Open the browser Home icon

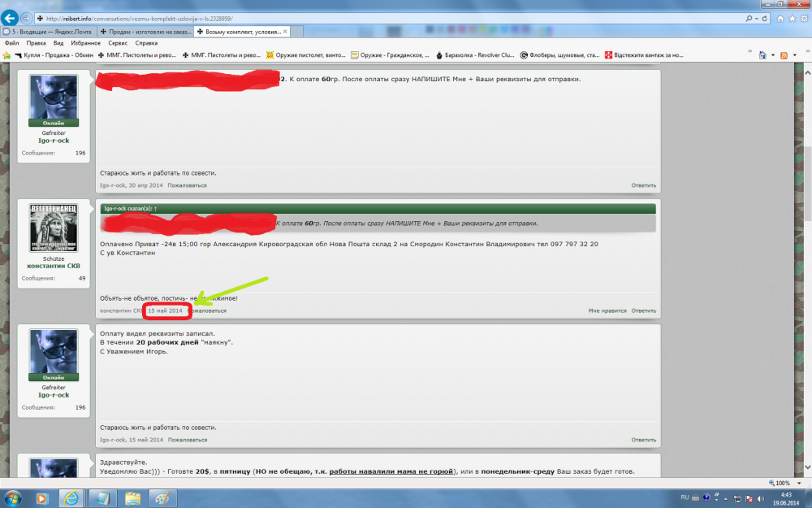(x=780, y=19)
